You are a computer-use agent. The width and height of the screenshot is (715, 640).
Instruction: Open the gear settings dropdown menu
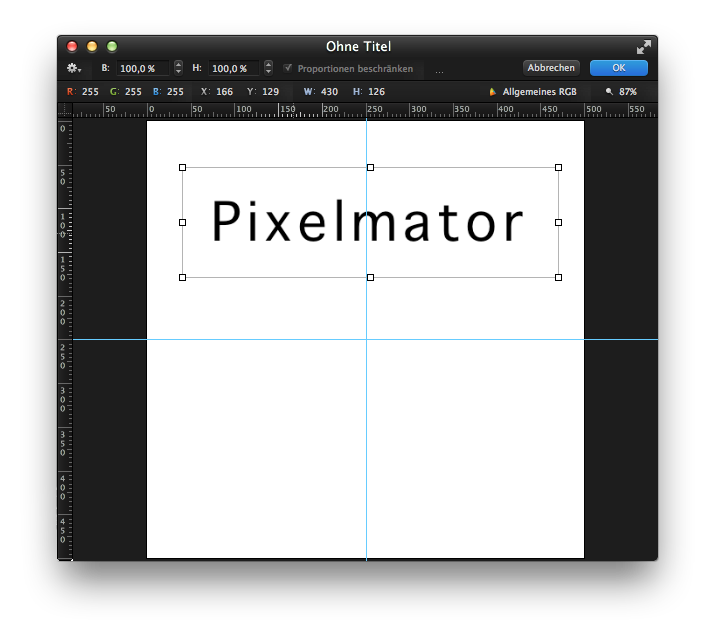(x=73, y=68)
